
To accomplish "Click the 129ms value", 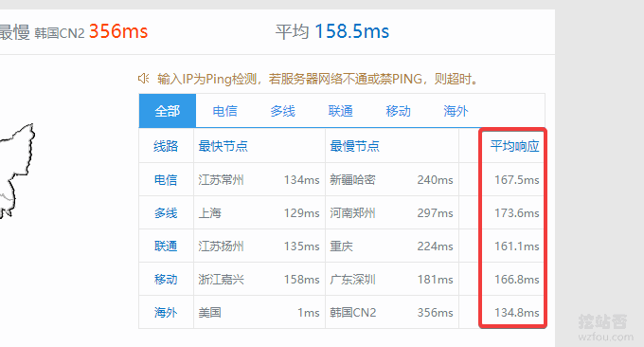I will tap(301, 213).
